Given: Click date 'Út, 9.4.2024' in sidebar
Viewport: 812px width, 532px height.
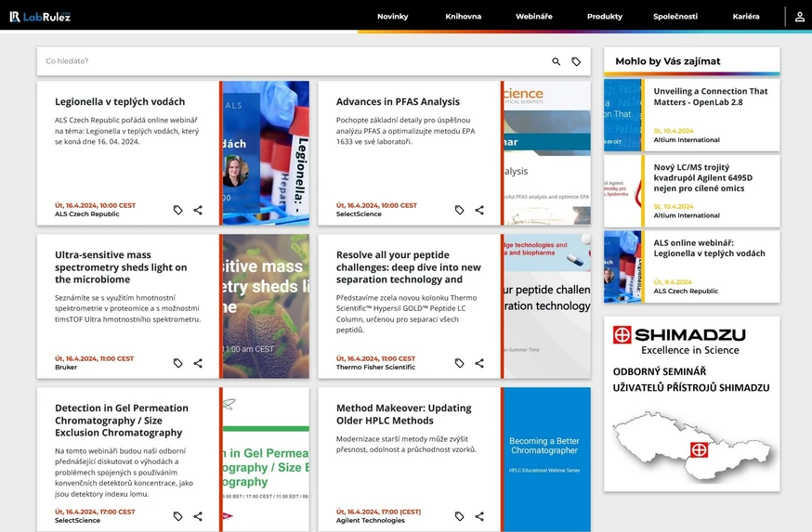Looking at the screenshot, I should click(x=673, y=282).
